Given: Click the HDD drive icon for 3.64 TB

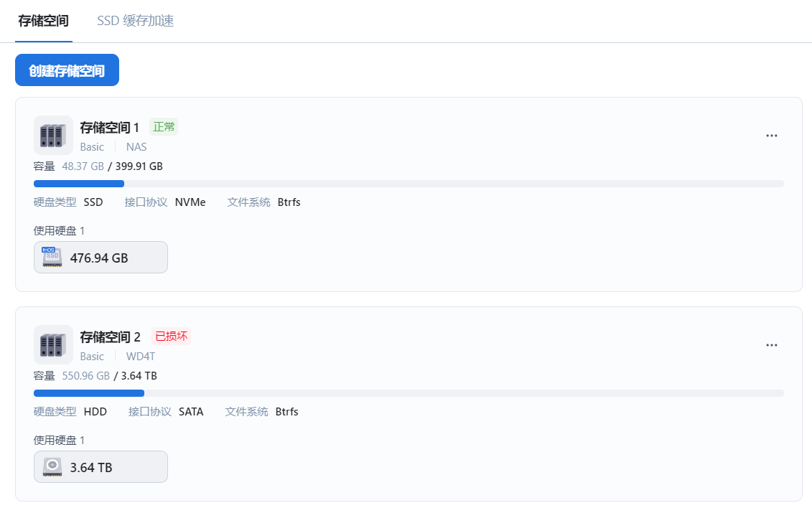Looking at the screenshot, I should [x=52, y=467].
